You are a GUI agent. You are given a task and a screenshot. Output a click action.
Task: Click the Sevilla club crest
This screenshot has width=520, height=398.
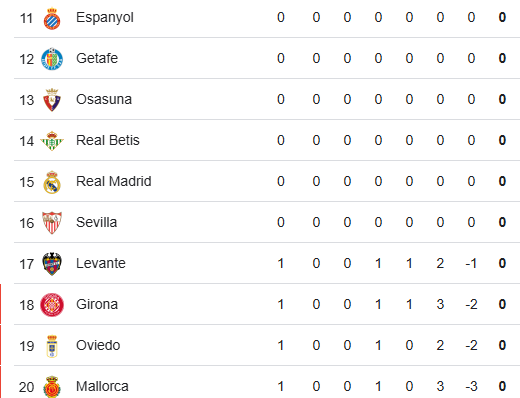point(52,223)
